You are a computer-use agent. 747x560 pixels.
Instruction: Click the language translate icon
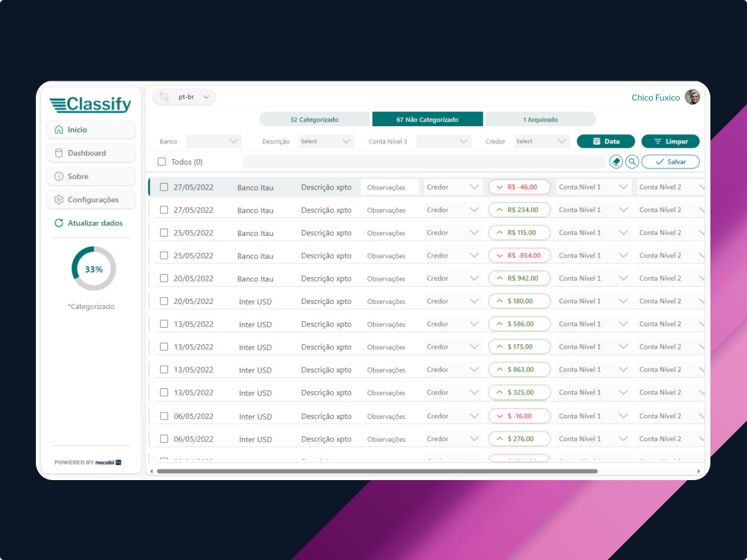[x=164, y=96]
